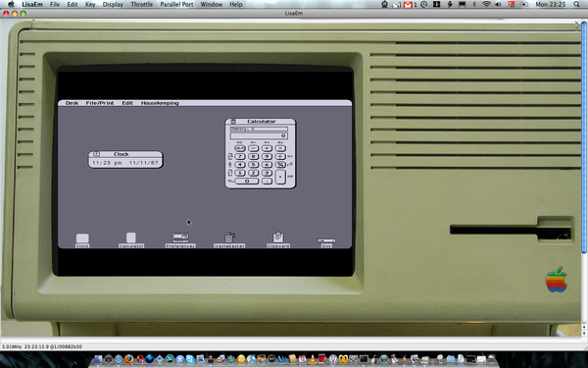
Task: Open the Clock icon on the Lisa desktop
Action: (82, 240)
